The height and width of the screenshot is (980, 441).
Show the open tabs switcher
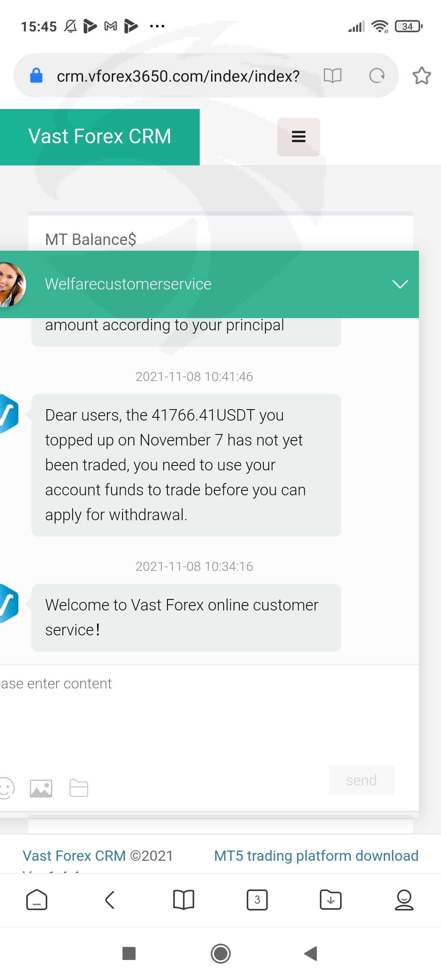pos(257,900)
